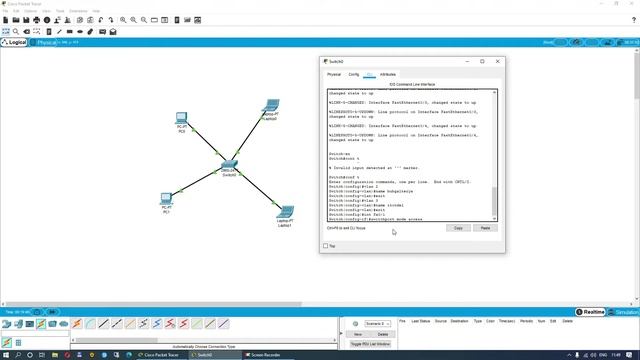Click Toggle PDU List Window button

371,344
